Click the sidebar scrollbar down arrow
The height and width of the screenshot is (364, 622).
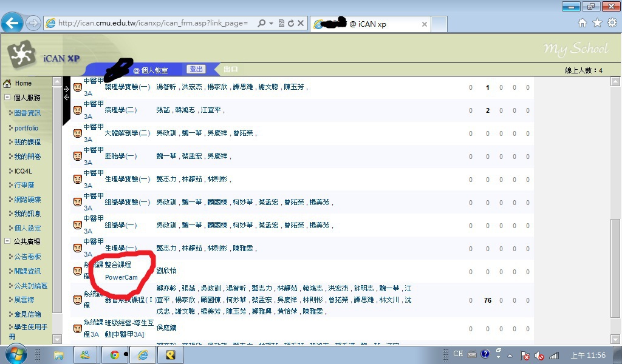(x=57, y=339)
